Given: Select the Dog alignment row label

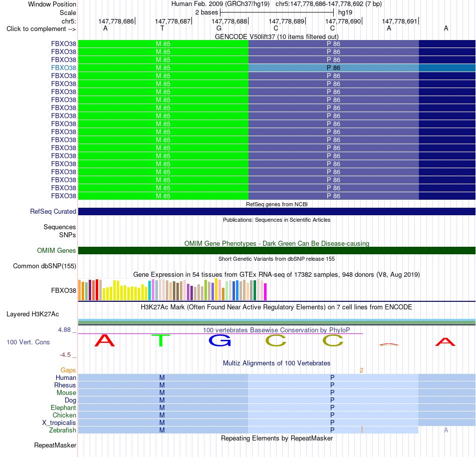Looking at the screenshot, I should (x=70, y=400).
